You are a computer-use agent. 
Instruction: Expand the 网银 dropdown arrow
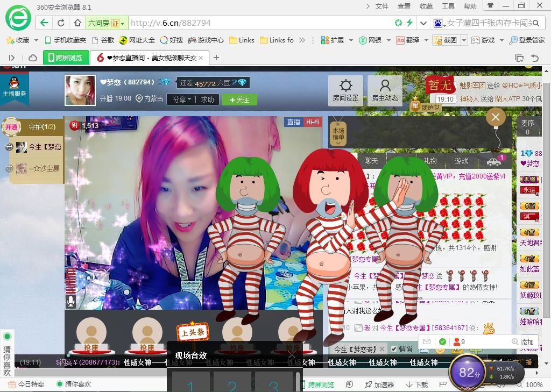(x=388, y=40)
